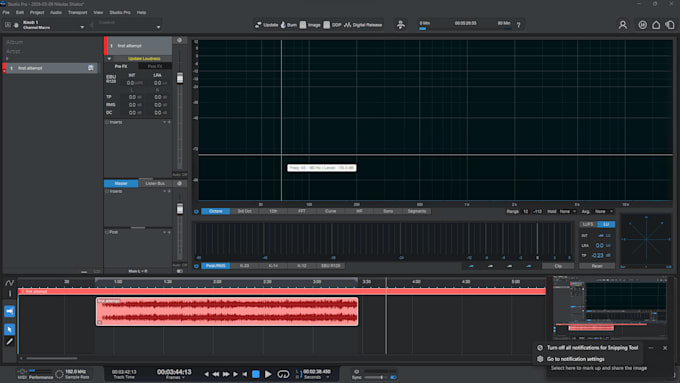This screenshot has height=383, width=680.
Task: Click the Stop transport button
Action: click(256, 374)
